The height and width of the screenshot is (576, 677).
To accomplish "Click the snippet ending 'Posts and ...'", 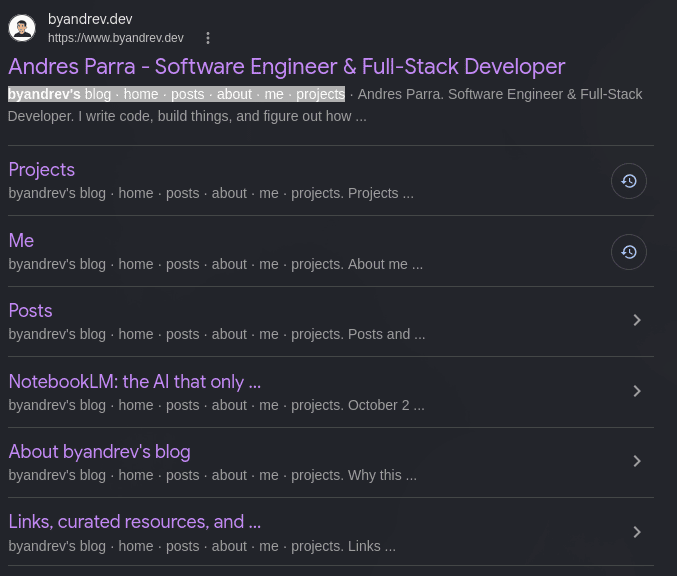I will 217,334.
